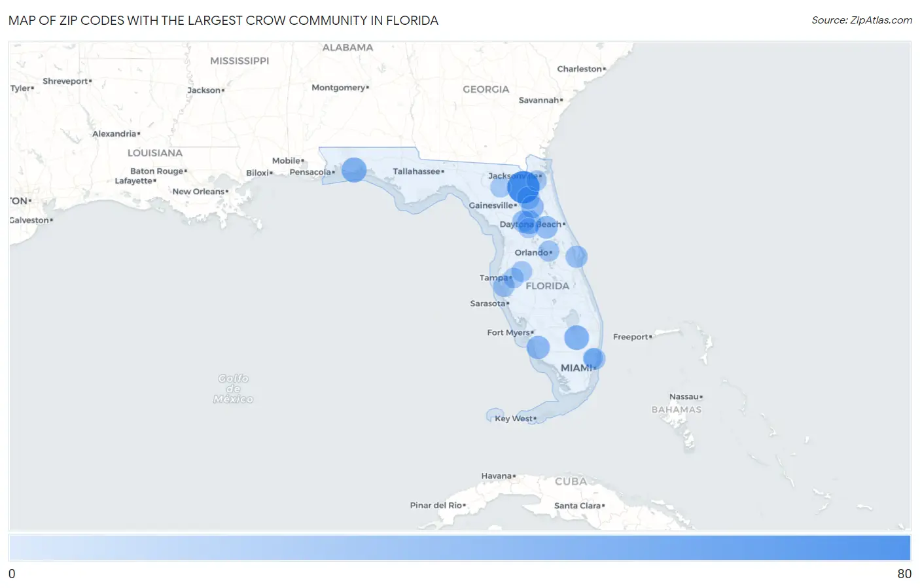The height and width of the screenshot is (588, 920).
Task: Click the Santa Clara city label
Action: [x=577, y=506]
